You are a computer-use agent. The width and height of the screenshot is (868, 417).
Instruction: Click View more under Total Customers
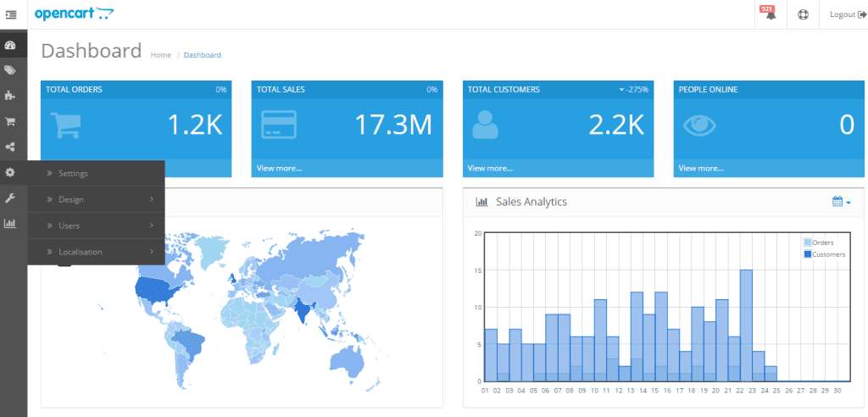490,168
